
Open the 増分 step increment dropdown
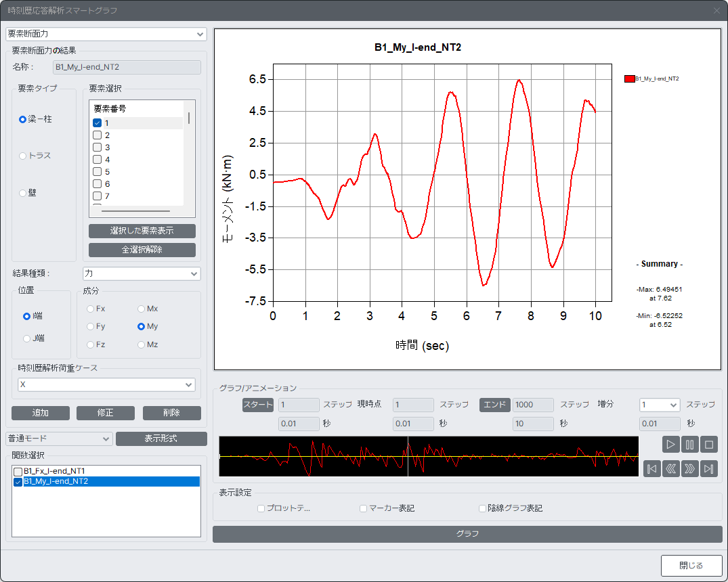click(x=660, y=405)
